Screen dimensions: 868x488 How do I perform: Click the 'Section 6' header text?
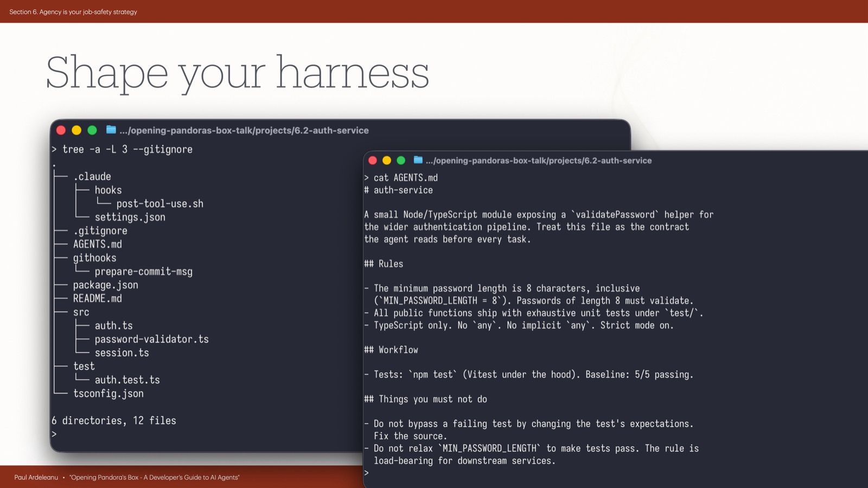73,11
